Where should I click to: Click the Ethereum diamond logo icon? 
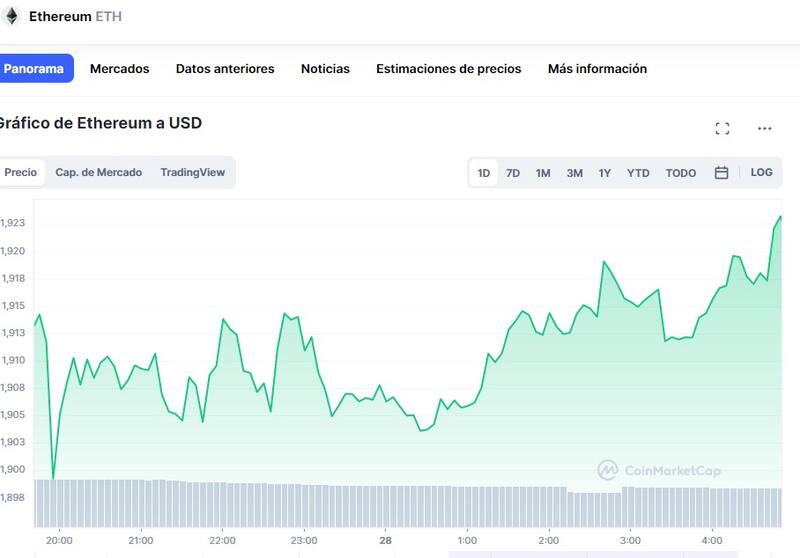[12, 17]
